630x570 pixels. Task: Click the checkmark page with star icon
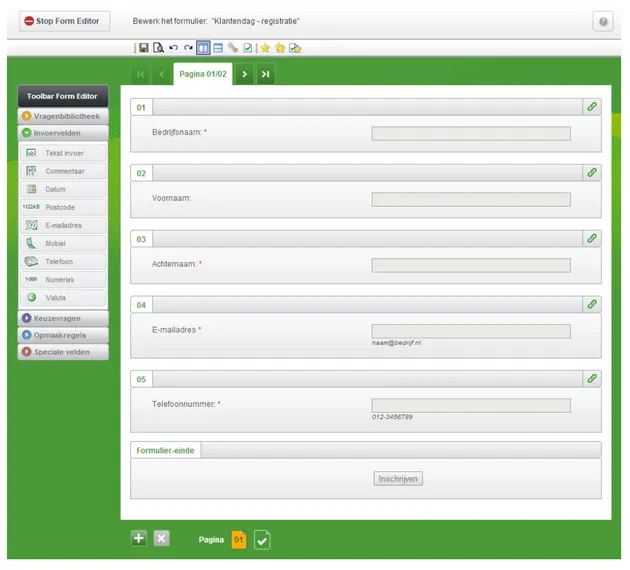coord(295,48)
